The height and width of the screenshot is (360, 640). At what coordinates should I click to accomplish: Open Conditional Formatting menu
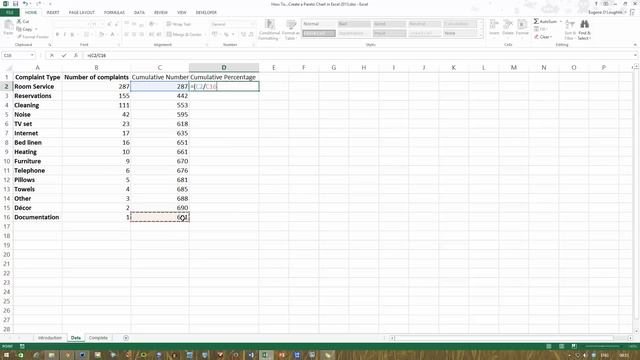coord(269,29)
